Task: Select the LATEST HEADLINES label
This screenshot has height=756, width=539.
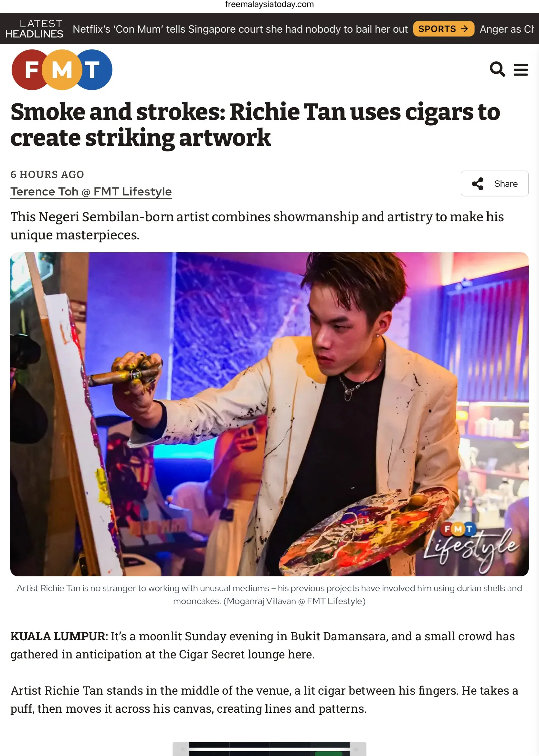Action: (34, 28)
